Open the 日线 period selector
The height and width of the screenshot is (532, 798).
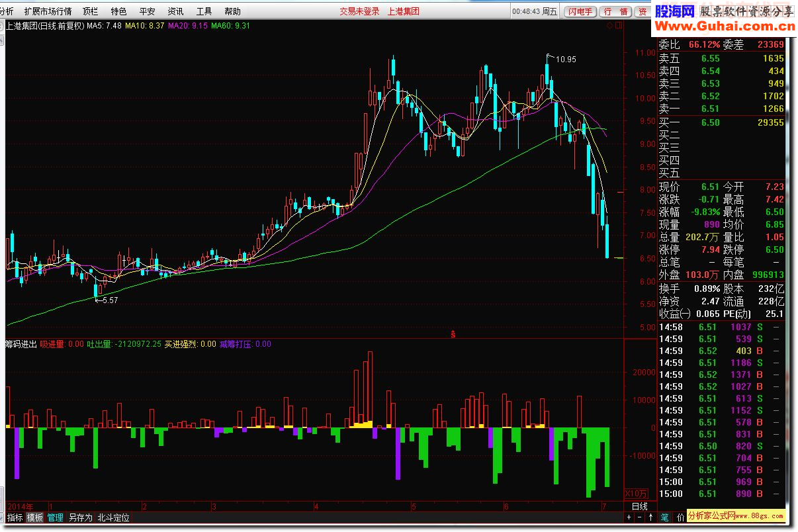[x=640, y=506]
